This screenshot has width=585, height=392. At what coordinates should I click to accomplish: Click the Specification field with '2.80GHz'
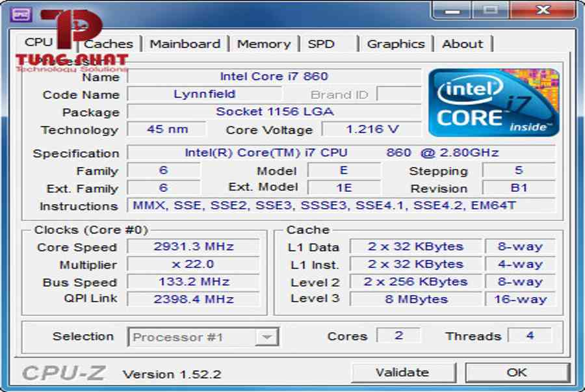point(341,153)
